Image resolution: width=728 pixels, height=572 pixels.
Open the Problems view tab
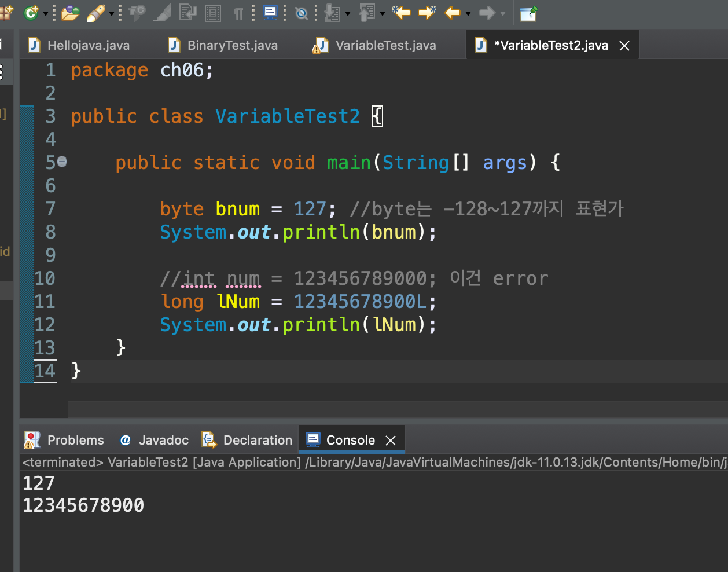pyautogui.click(x=75, y=440)
